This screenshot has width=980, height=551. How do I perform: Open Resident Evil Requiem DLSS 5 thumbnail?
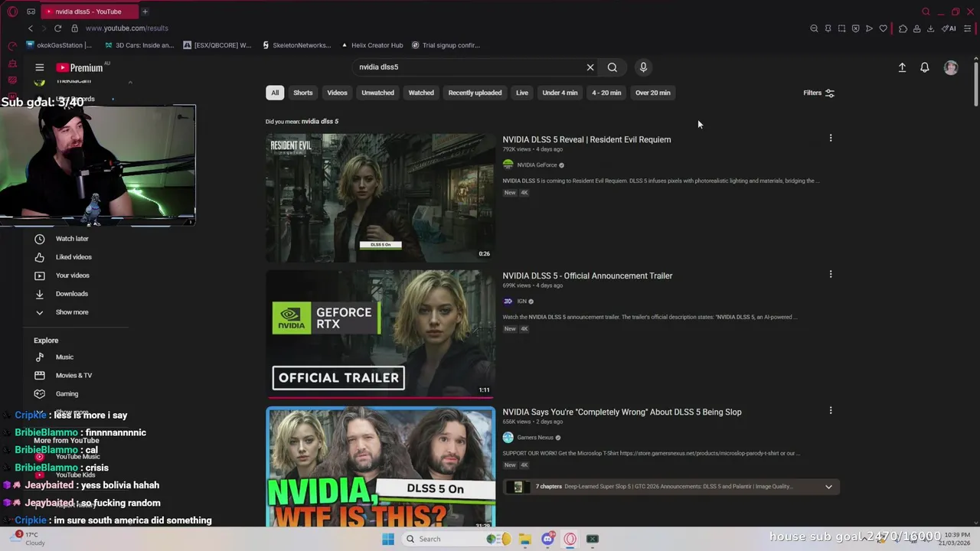tap(381, 198)
